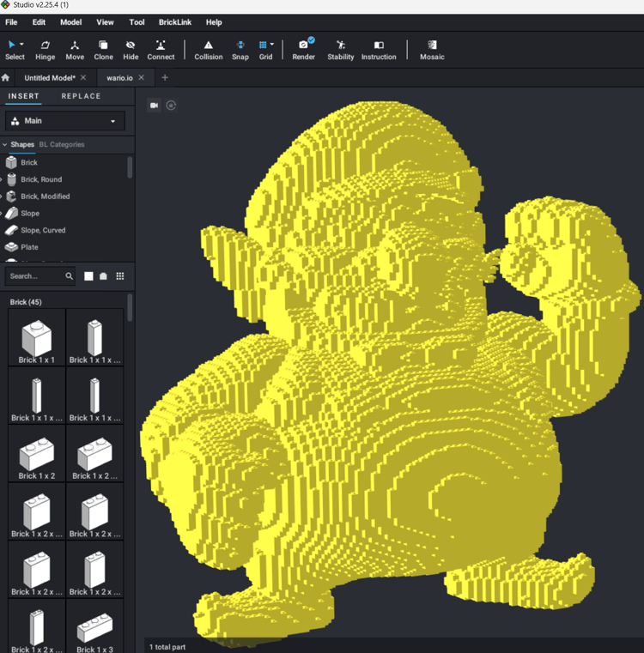Add a new model tab
This screenshot has width=644, height=653.
click(x=165, y=77)
